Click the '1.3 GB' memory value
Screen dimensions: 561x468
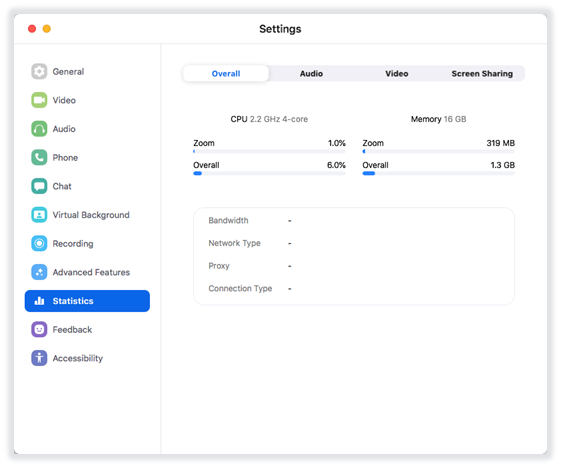click(x=503, y=165)
